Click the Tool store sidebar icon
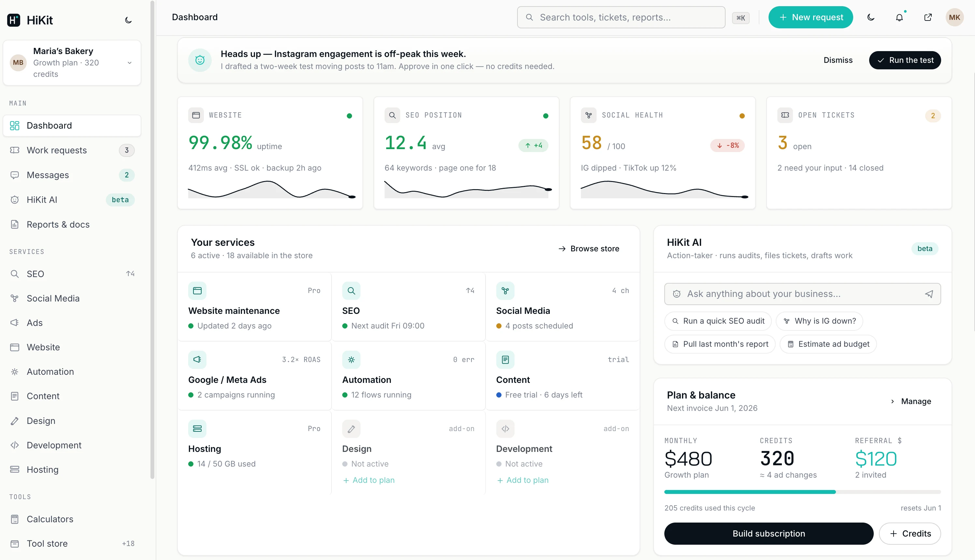 click(x=15, y=543)
